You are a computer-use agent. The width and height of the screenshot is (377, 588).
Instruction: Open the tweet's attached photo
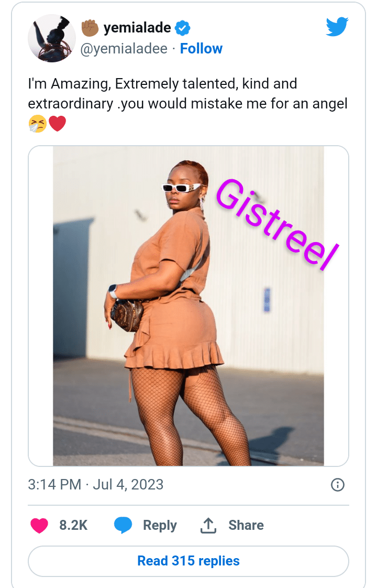coord(188,306)
